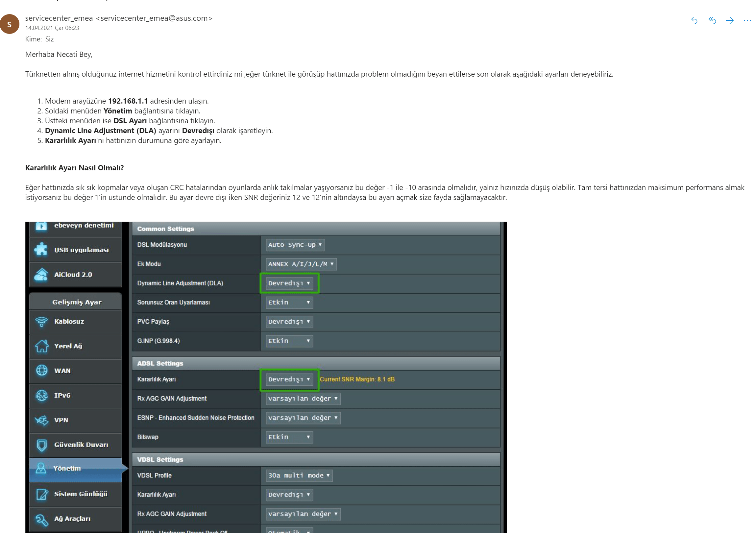This screenshot has height=539, width=756.
Task: Open the G.INP (G.998.4) Etkin dropdown
Action: click(x=289, y=341)
